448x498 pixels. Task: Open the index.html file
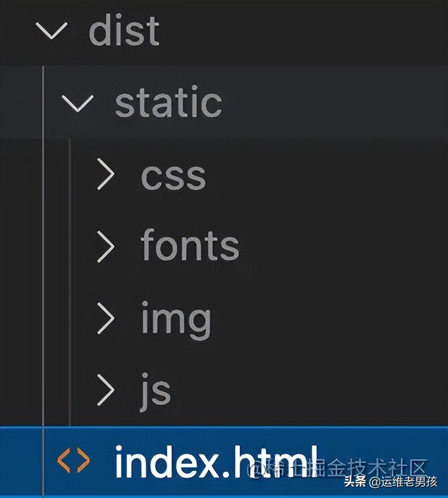click(x=216, y=461)
